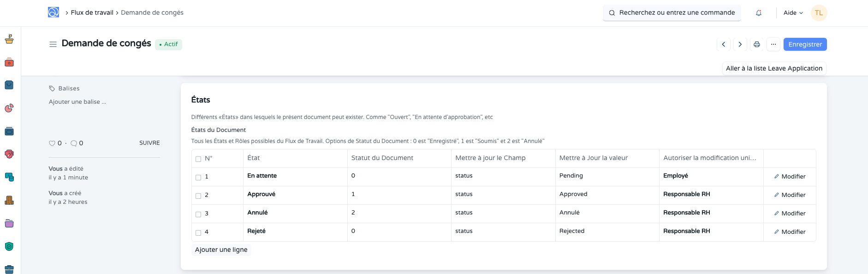Navigate to Flux de travail breadcrumb
This screenshot has height=274, width=868.
point(92,12)
